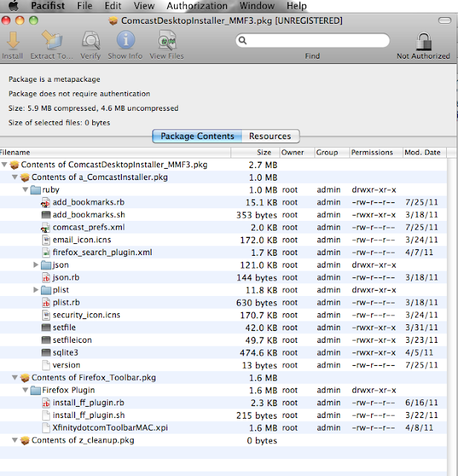Select the install_ff_plugin.rb file icon
458x476 pixels.
46,403
